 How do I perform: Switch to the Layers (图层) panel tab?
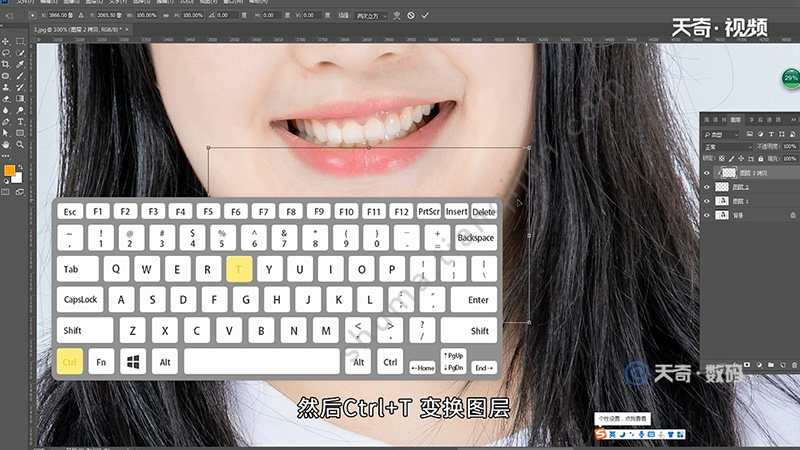pyautogui.click(x=735, y=119)
